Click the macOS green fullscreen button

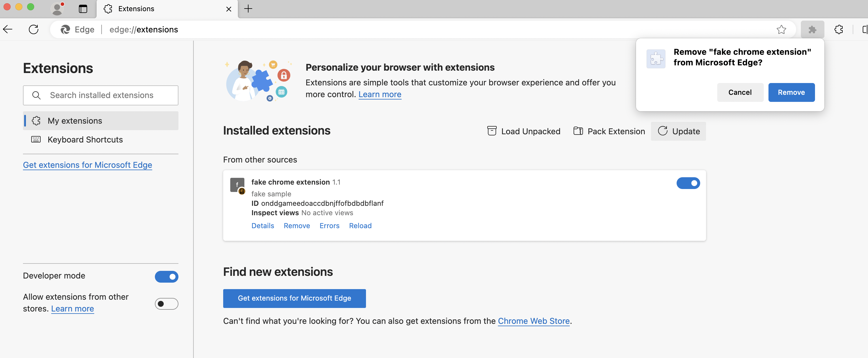pyautogui.click(x=31, y=7)
